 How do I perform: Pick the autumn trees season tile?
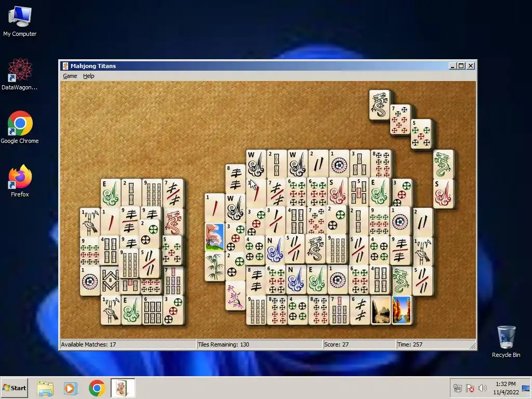[x=402, y=310]
